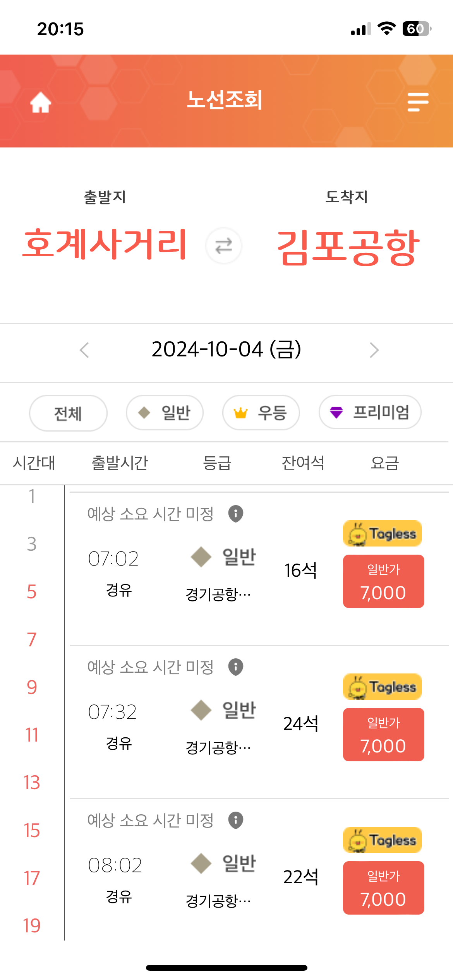Change departure terminal 호계사거리
Image resolution: width=453 pixels, height=980 pixels.
(105, 245)
